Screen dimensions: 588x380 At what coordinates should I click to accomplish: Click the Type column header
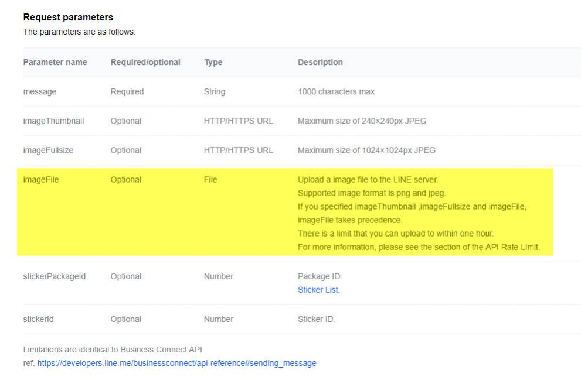click(x=213, y=62)
